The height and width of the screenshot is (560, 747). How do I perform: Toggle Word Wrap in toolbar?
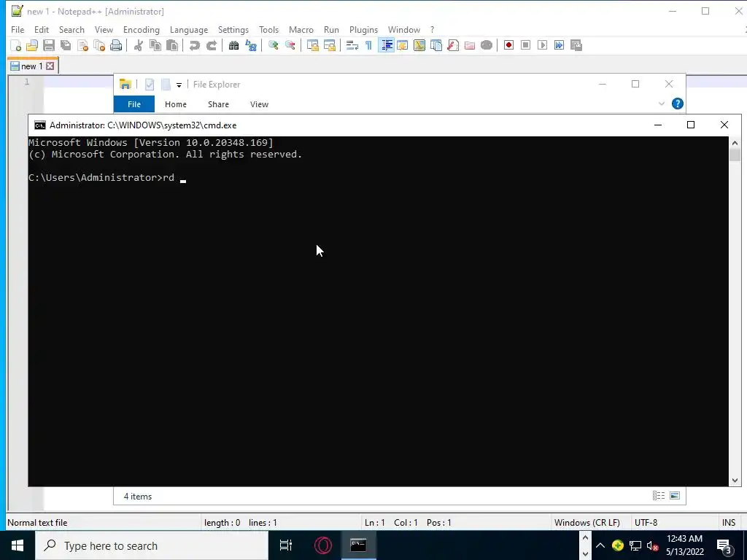coord(352,45)
